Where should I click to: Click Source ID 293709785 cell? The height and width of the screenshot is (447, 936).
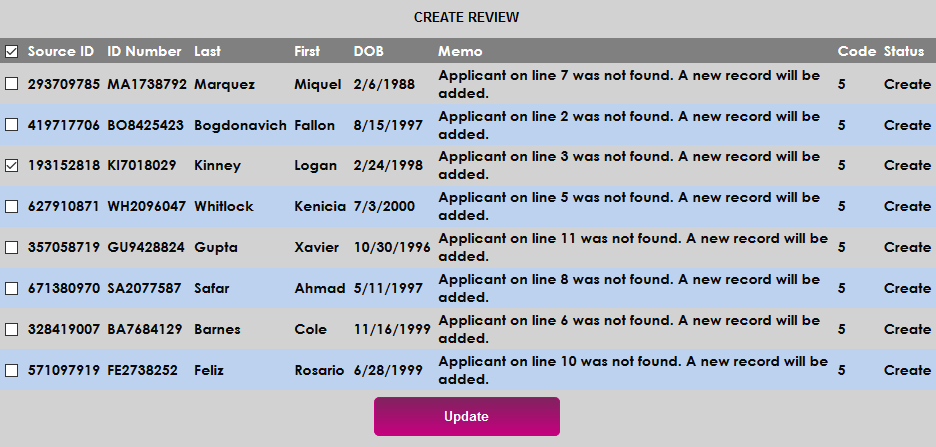coord(64,85)
